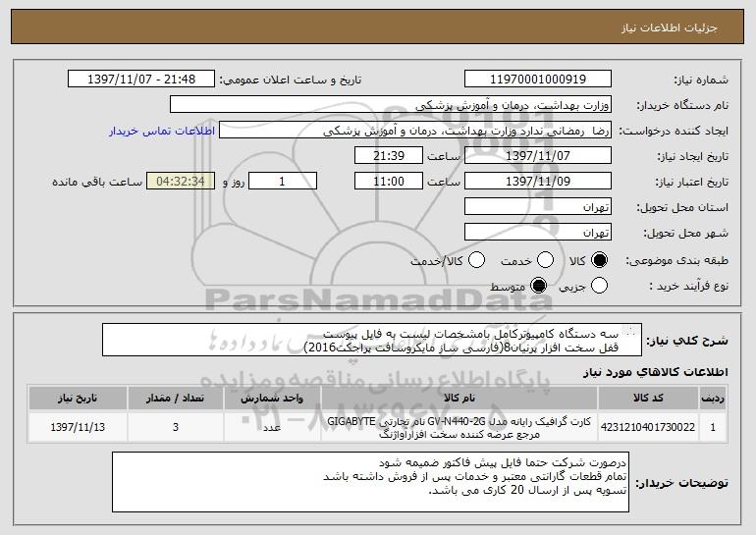Click the طبقه بندی موضوعی label
Viewport: 756px width, 535px height.
pyautogui.click(x=676, y=261)
